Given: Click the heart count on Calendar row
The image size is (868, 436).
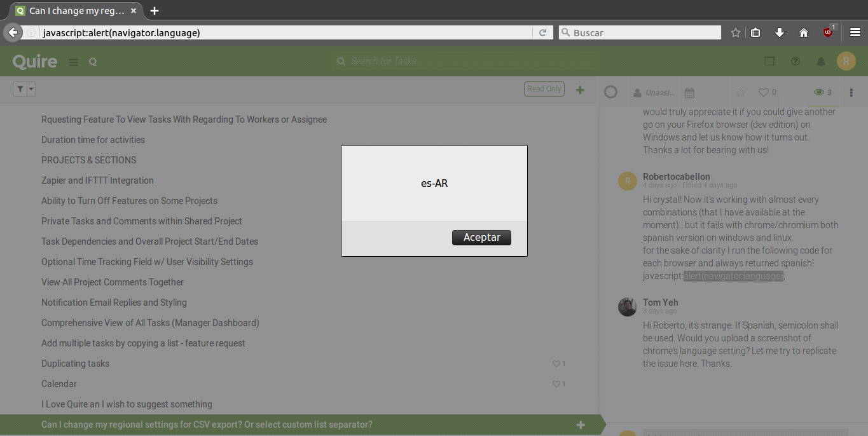Looking at the screenshot, I should pyautogui.click(x=559, y=384).
